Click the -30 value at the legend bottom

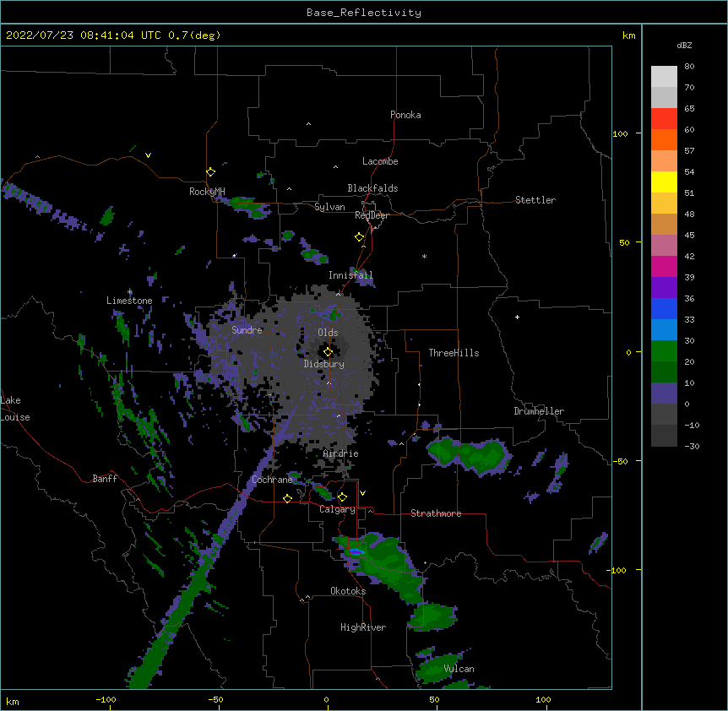(x=692, y=446)
